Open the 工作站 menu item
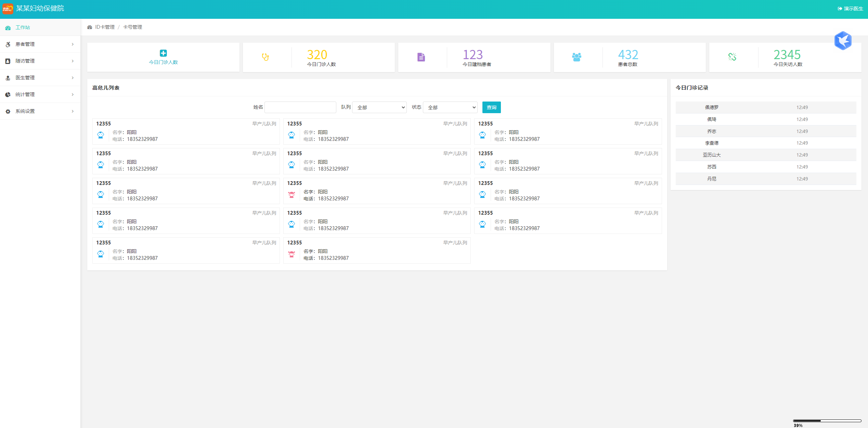 tap(40, 27)
